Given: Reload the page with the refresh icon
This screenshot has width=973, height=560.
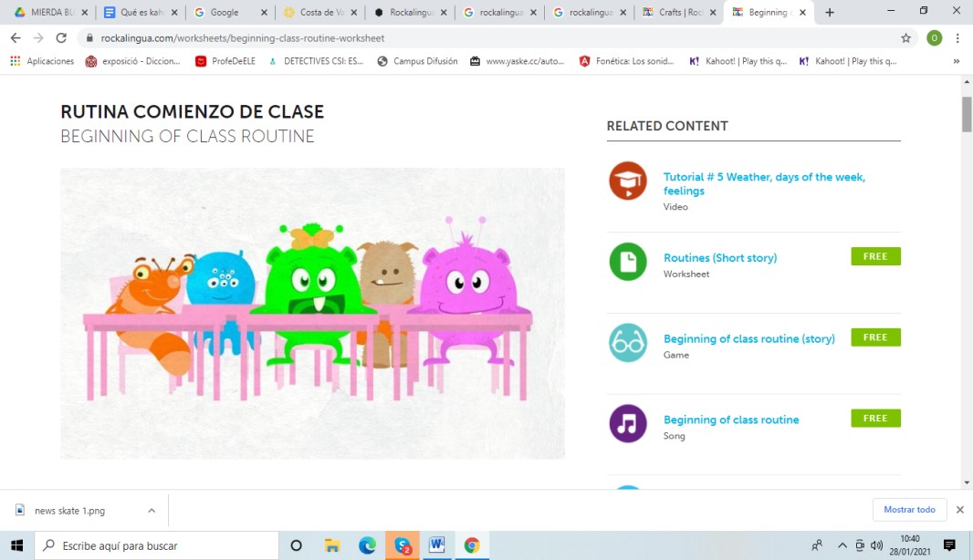Looking at the screenshot, I should click(x=61, y=37).
